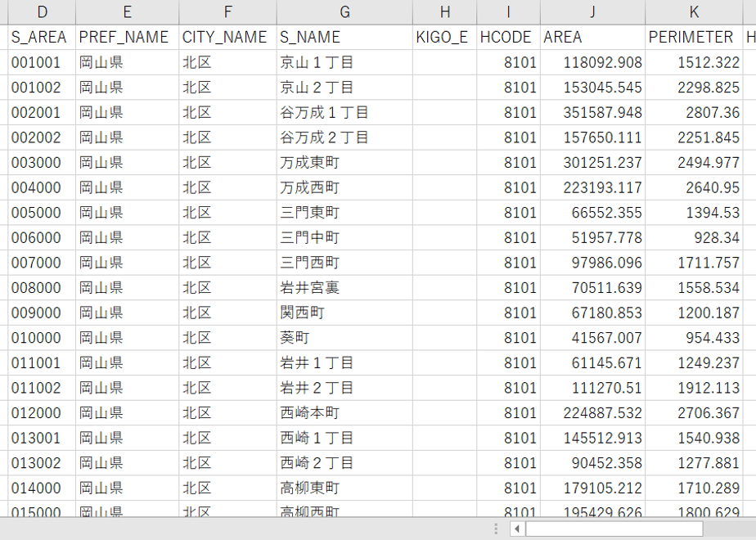Select AREA value 118092.908
756x540 pixels.
(592, 62)
